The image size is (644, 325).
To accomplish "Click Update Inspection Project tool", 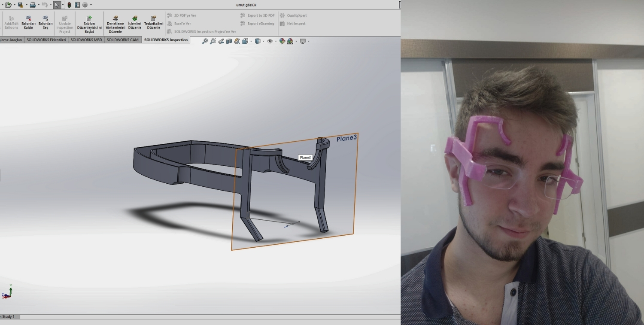I will 65,25.
